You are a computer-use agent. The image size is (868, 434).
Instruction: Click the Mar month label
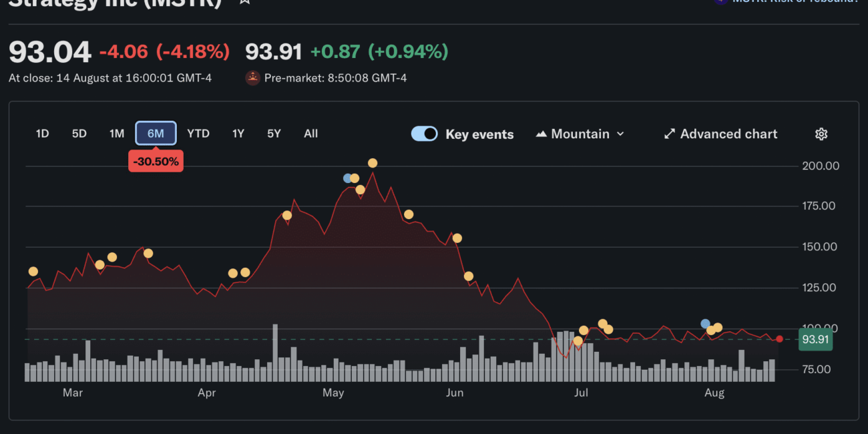click(73, 393)
